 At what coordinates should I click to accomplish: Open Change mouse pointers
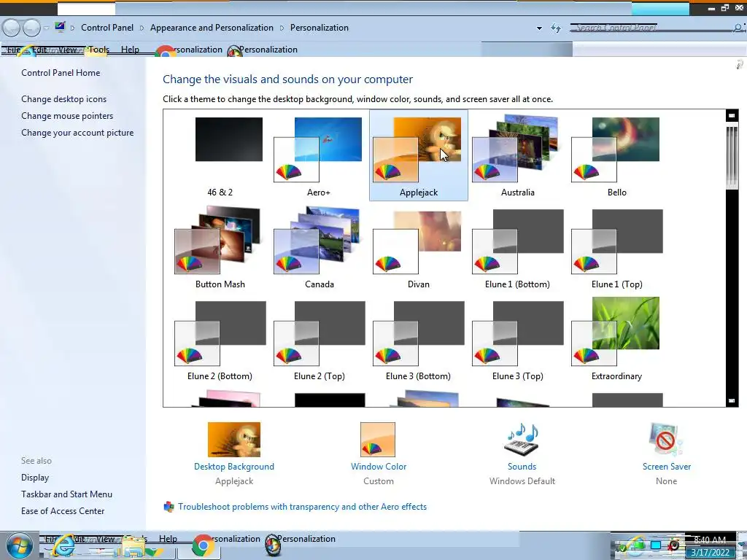(67, 116)
